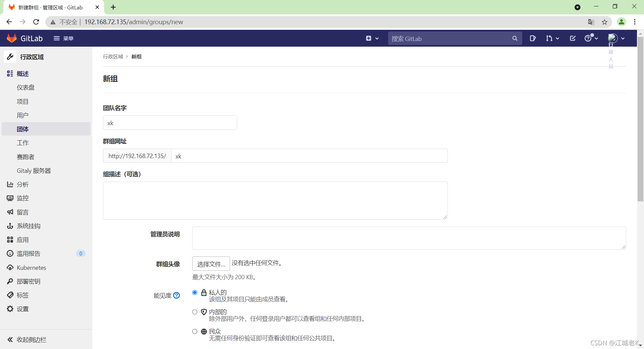The width and height of the screenshot is (644, 349).
Task: Open the create-new plus dropdown
Action: (x=372, y=38)
